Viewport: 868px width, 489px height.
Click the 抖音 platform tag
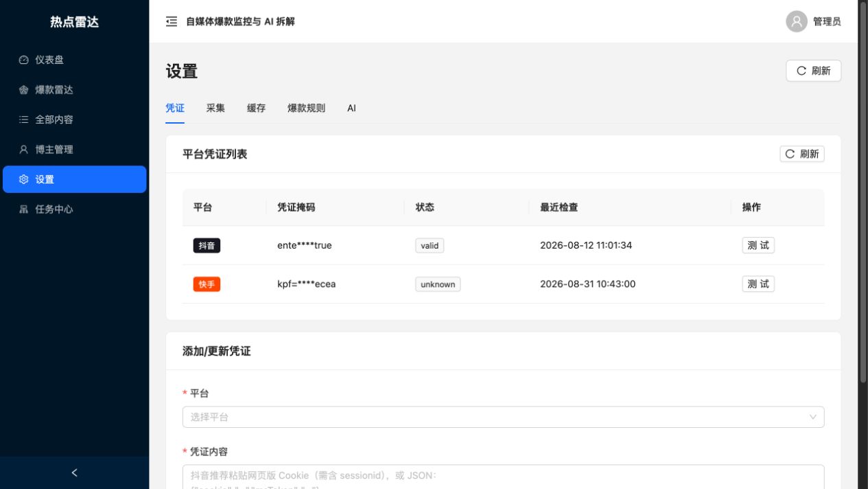click(x=207, y=245)
